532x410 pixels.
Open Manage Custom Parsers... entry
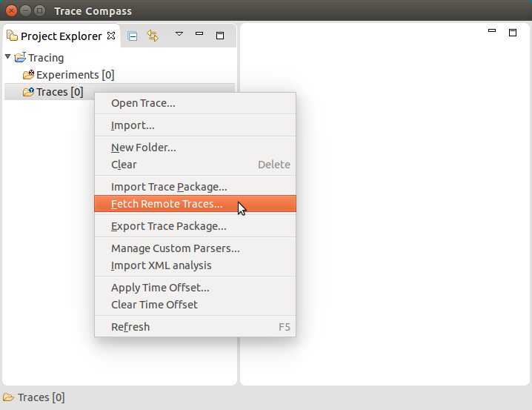point(175,248)
